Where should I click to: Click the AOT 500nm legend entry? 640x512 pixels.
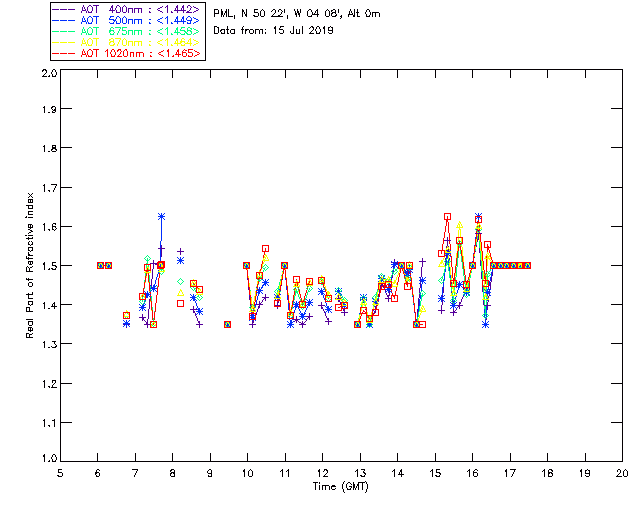(x=127, y=20)
